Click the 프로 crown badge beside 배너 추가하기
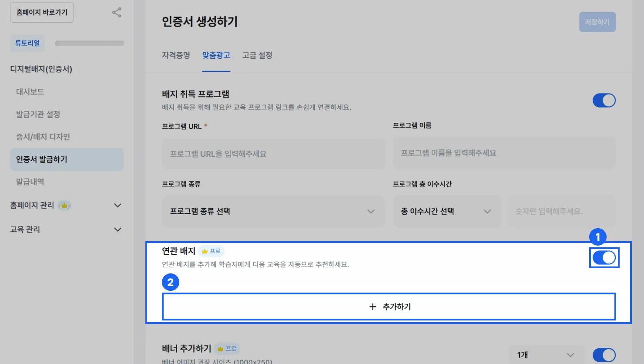The image size is (644, 364). (x=227, y=349)
